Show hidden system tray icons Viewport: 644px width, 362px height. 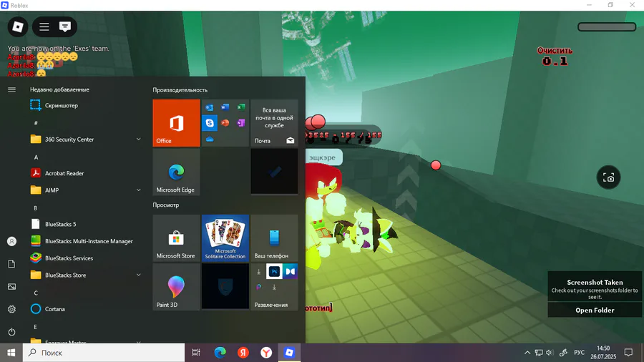coord(527,353)
